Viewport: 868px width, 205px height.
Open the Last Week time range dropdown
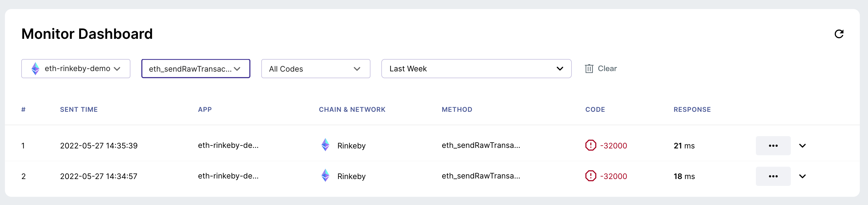click(476, 69)
